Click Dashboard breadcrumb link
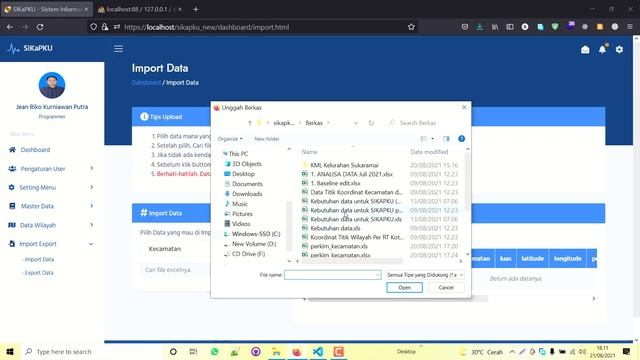640x360 pixels. tap(146, 82)
